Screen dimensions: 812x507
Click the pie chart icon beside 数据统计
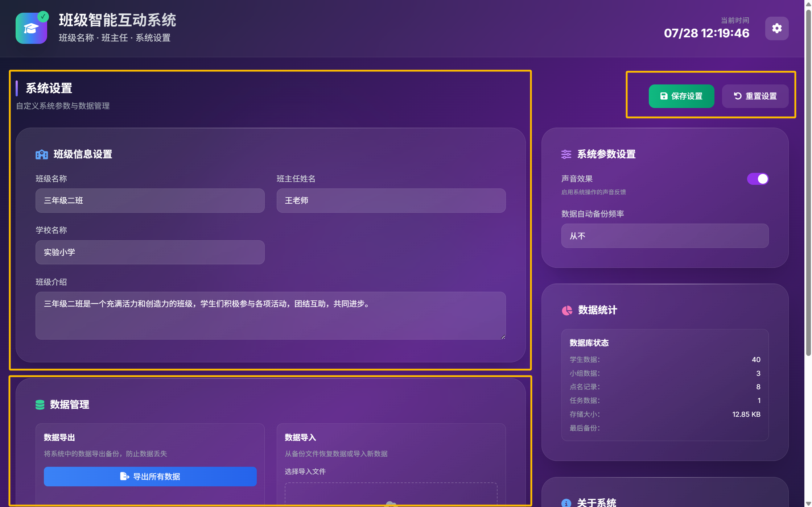pyautogui.click(x=566, y=311)
